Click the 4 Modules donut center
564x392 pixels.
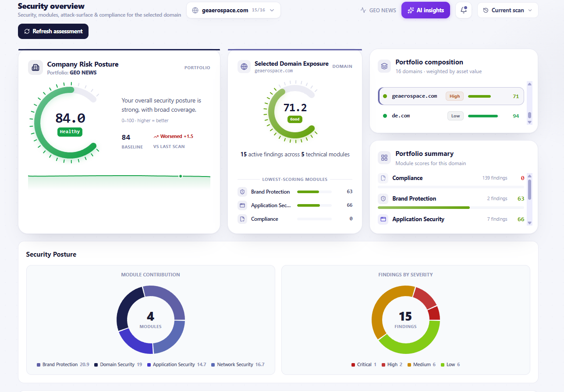(x=150, y=320)
